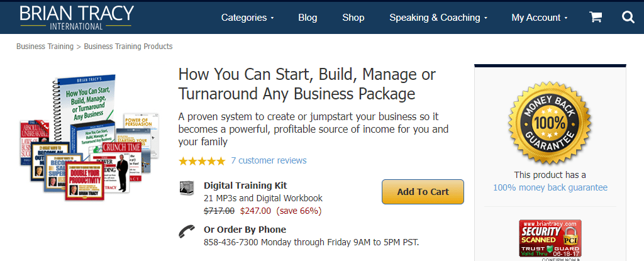The width and height of the screenshot is (644, 261).
Task: Open the shopping cart icon
Action: (x=596, y=17)
